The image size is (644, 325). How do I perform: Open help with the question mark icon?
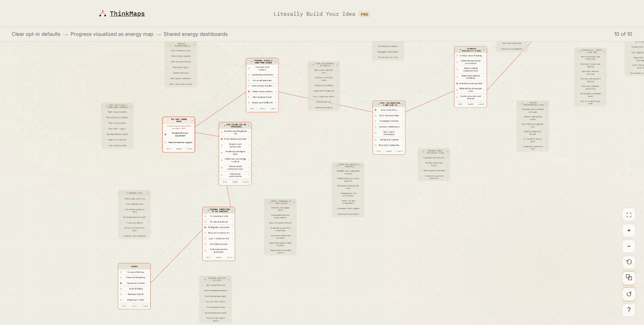(629, 310)
